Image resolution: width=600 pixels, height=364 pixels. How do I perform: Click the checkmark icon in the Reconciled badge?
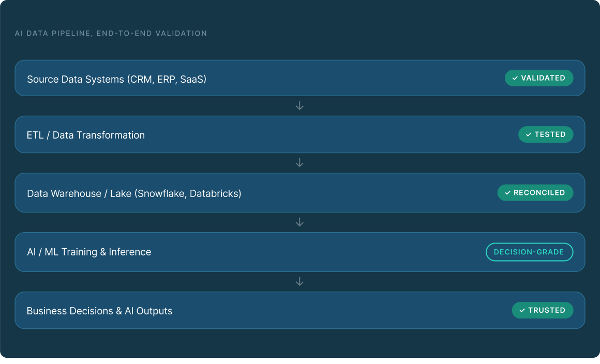point(507,193)
